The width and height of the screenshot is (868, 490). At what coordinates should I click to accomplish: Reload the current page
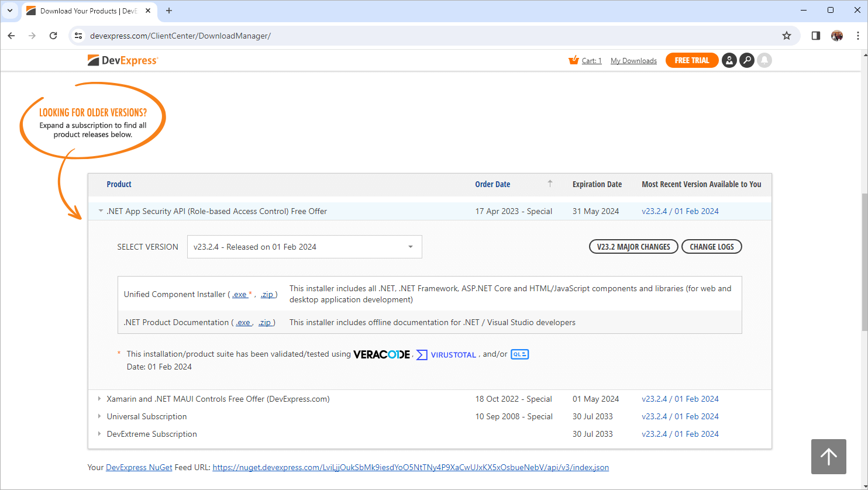tap(53, 36)
